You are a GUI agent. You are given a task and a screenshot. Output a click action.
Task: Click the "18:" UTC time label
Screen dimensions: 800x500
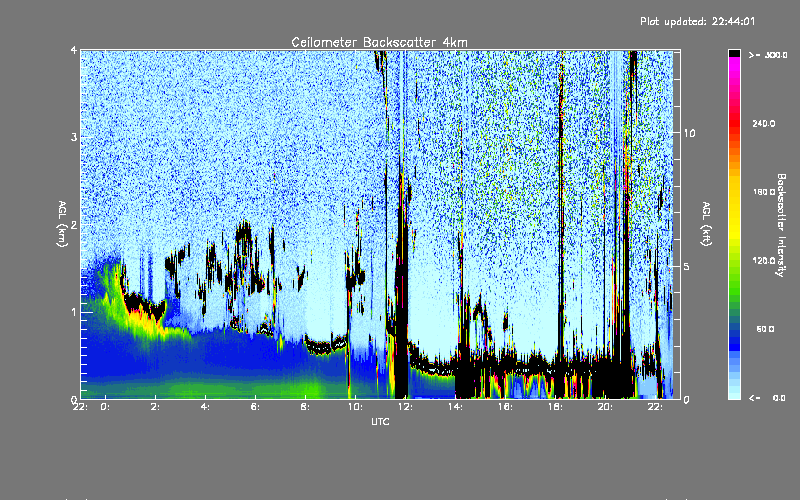click(556, 407)
